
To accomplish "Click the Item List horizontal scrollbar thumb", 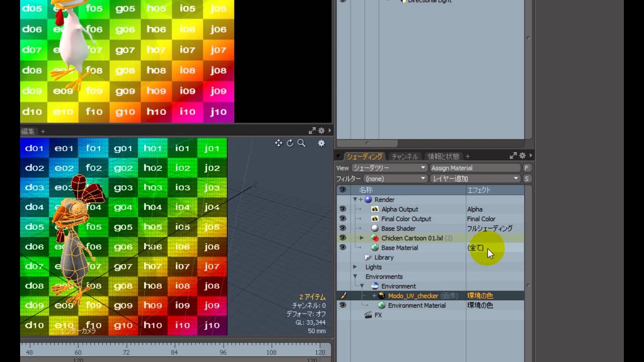I will click(x=367, y=143).
